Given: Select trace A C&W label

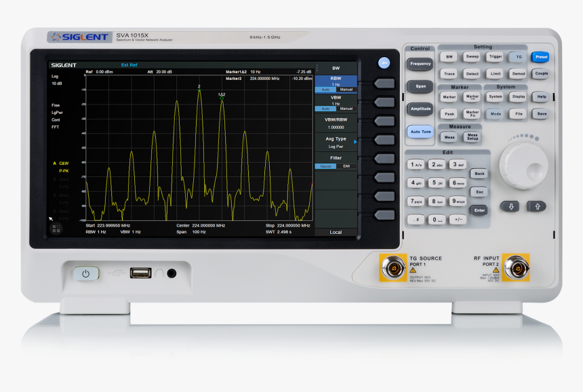Looking at the screenshot, I should pos(60,163).
